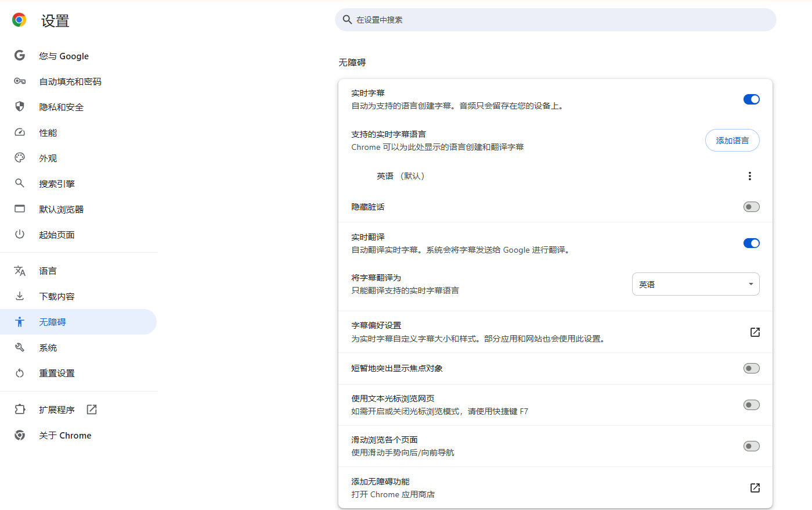
Task: Click the magnifier icon for 搜索引擎
Action: click(x=20, y=183)
